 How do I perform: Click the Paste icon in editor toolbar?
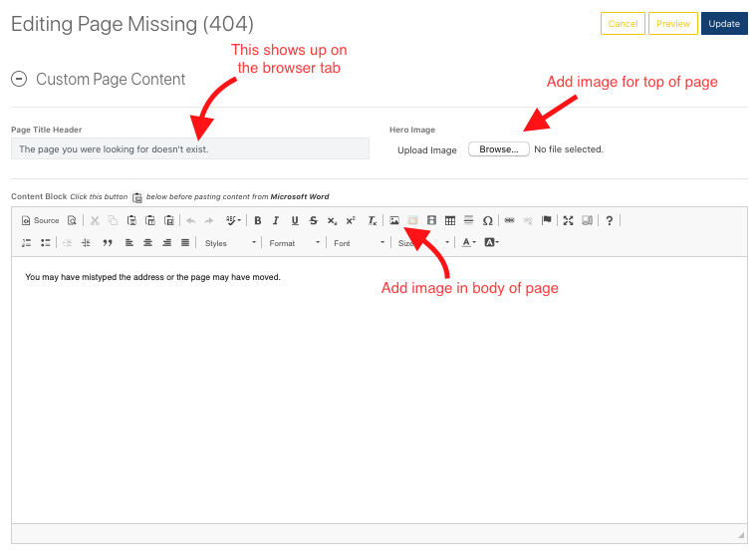131,220
